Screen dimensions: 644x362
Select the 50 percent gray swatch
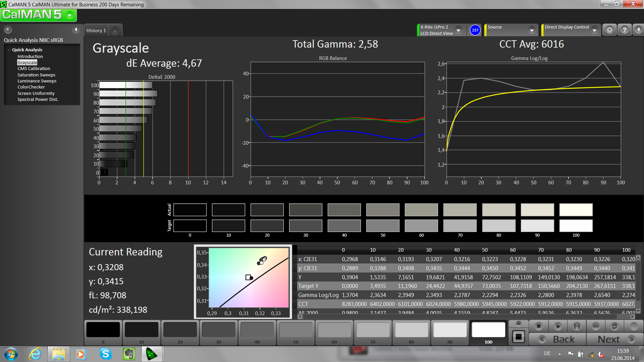click(x=296, y=330)
